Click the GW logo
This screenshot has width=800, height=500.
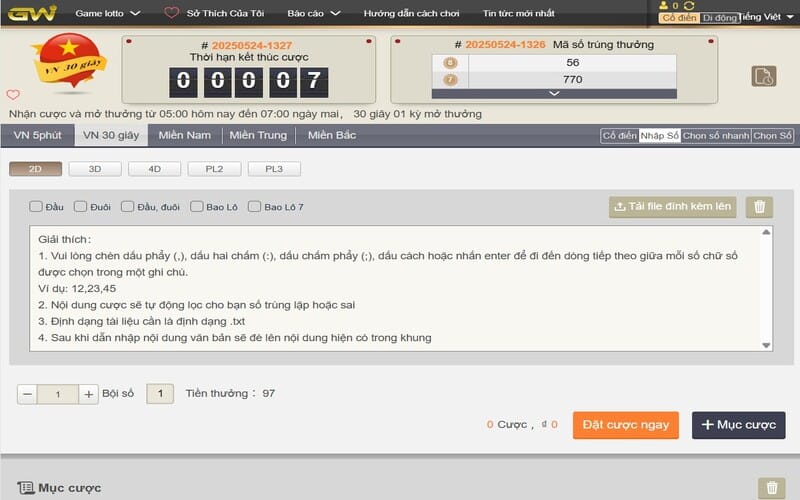(x=32, y=13)
